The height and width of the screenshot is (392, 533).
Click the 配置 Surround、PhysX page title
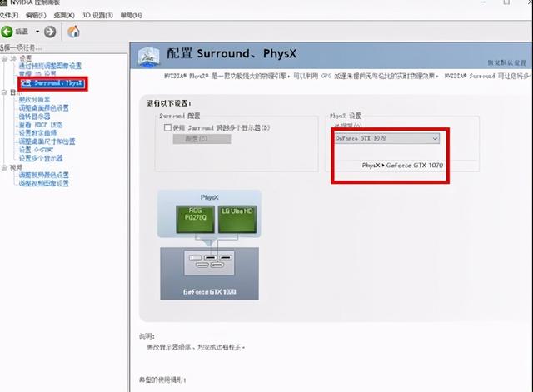(x=232, y=53)
